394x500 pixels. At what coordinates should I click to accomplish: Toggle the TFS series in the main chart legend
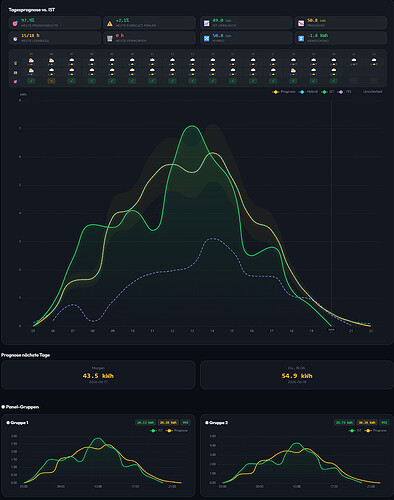coord(345,92)
